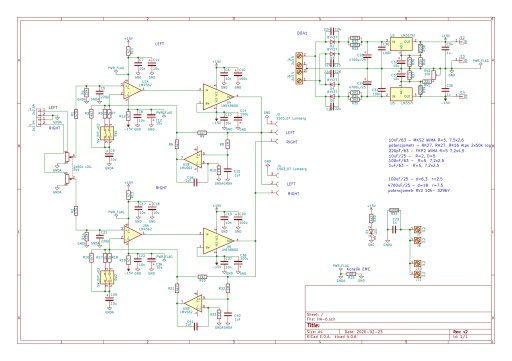
Task: Click the right channel DIP switch
Action: click(x=107, y=277)
